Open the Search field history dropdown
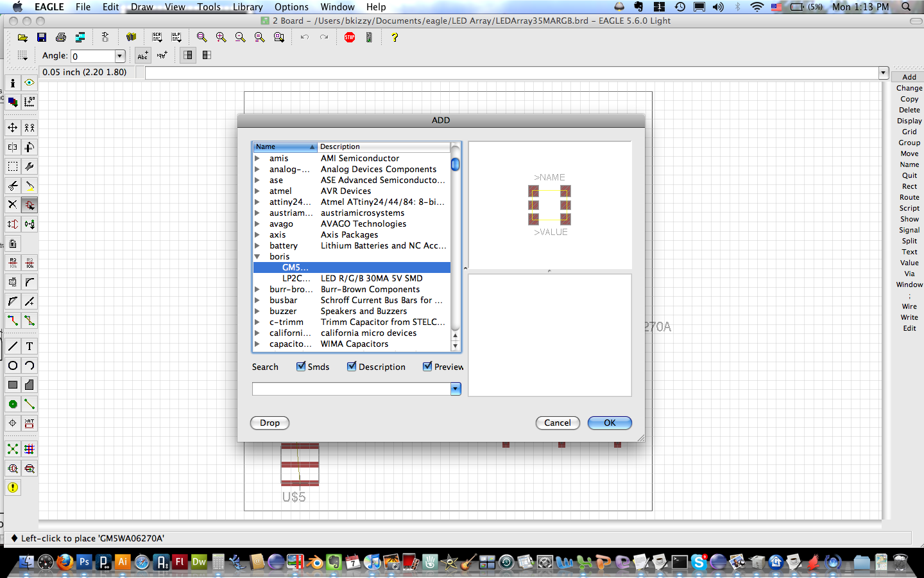 pos(456,389)
